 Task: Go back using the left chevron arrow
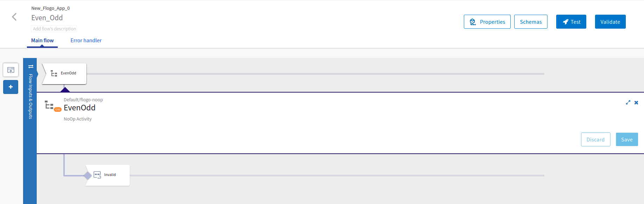point(14,17)
